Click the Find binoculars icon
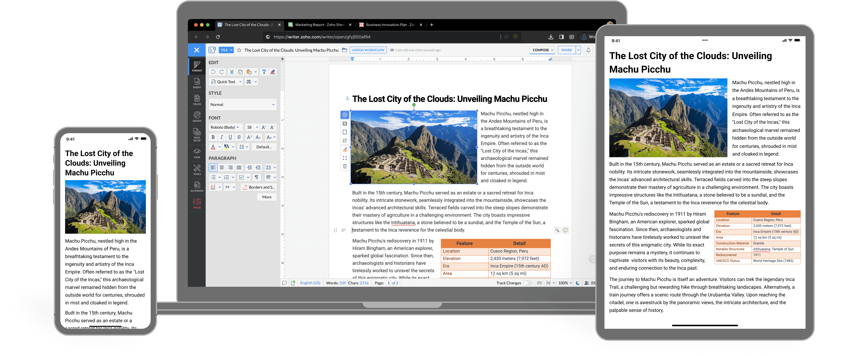 tap(249, 82)
